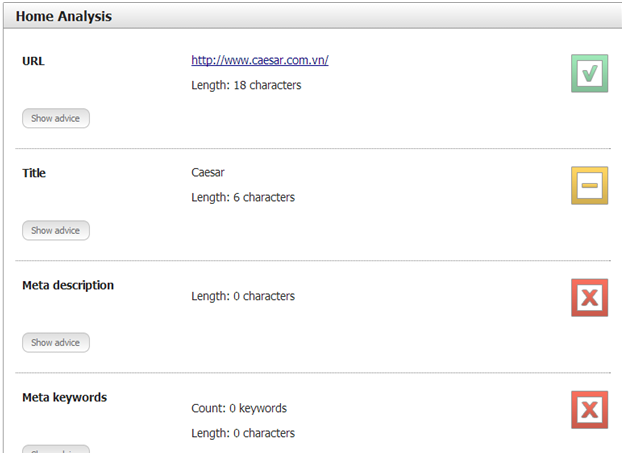Click the Meta description 'Length: 0 characters' text
The image size is (622, 455).
pos(243,296)
